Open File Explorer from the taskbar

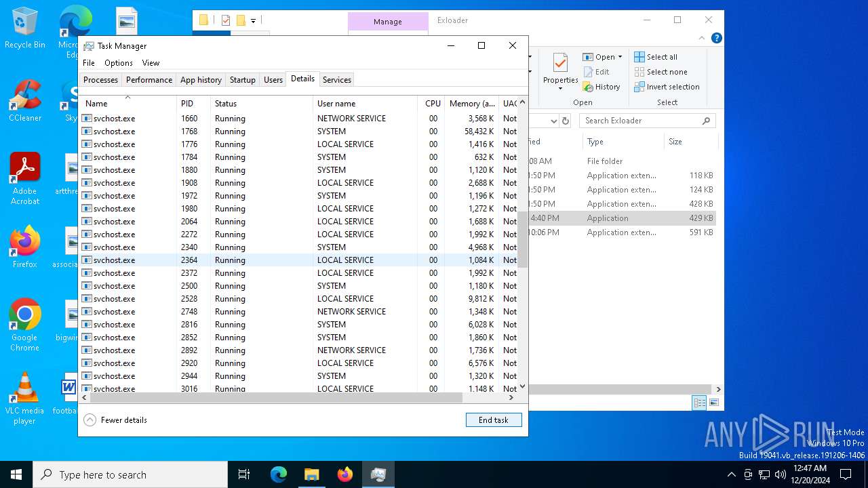[311, 474]
